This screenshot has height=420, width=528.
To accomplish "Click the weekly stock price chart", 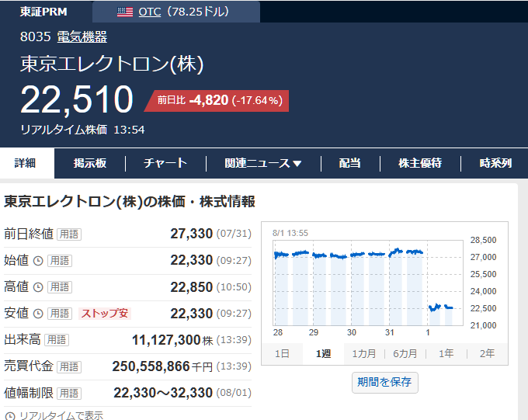I will [368, 283].
